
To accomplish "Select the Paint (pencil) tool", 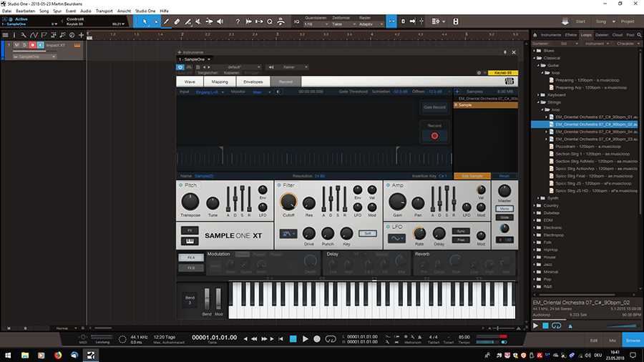I will coord(166,21).
